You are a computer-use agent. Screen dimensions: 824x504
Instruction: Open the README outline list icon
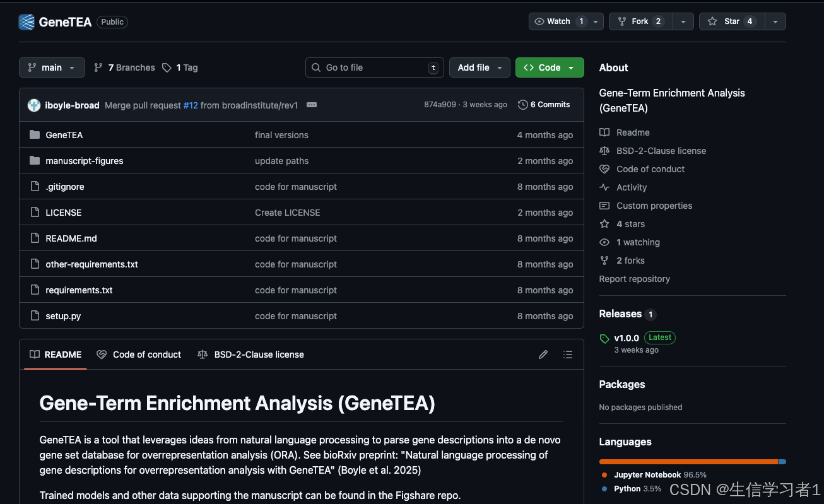point(568,355)
